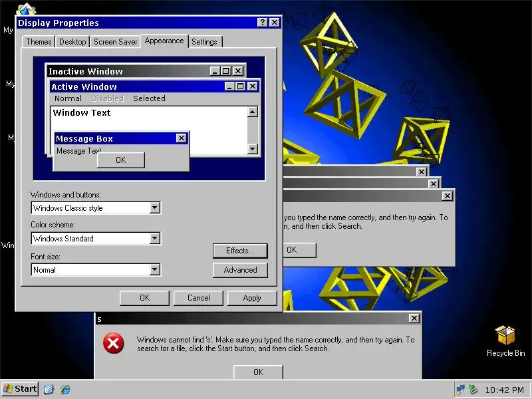Click 'Selected' menu item in preview

tap(149, 98)
